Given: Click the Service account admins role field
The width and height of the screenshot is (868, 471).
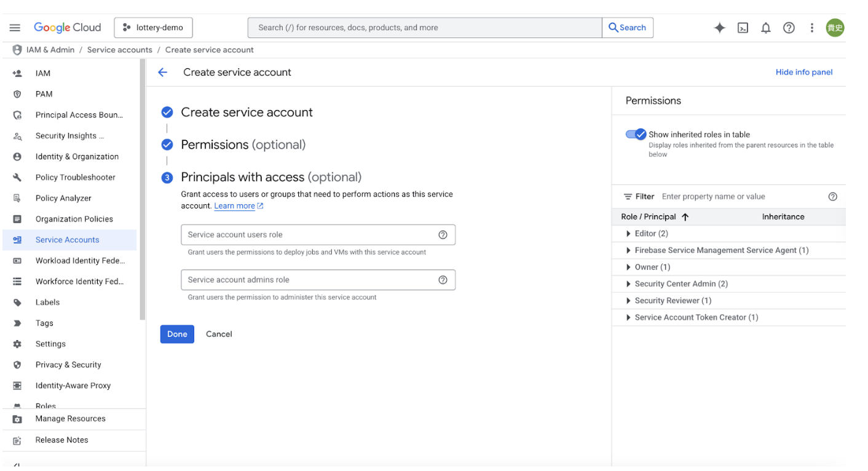Looking at the screenshot, I should click(x=318, y=280).
